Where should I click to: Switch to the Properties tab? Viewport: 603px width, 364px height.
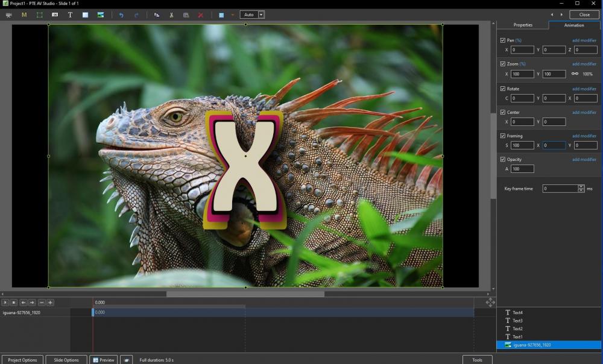tap(523, 25)
